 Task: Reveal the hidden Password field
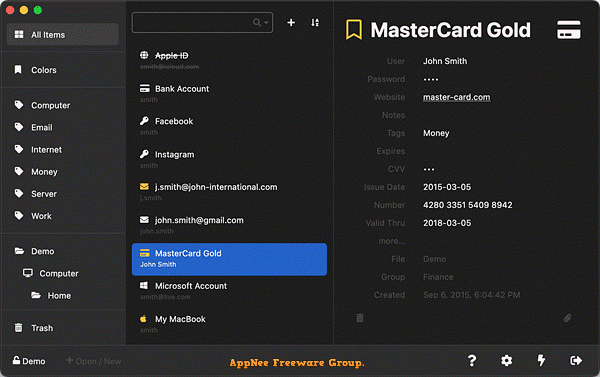(x=430, y=79)
